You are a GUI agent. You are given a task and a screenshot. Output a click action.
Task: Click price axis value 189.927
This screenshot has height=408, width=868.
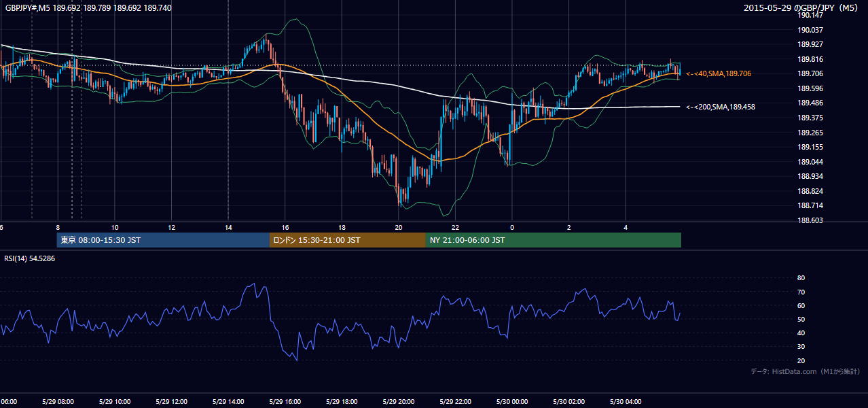810,44
